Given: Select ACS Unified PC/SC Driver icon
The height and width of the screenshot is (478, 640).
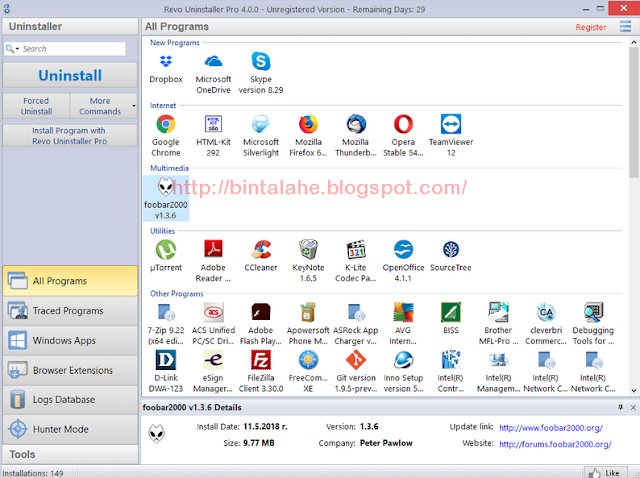Looking at the screenshot, I should point(213,313).
